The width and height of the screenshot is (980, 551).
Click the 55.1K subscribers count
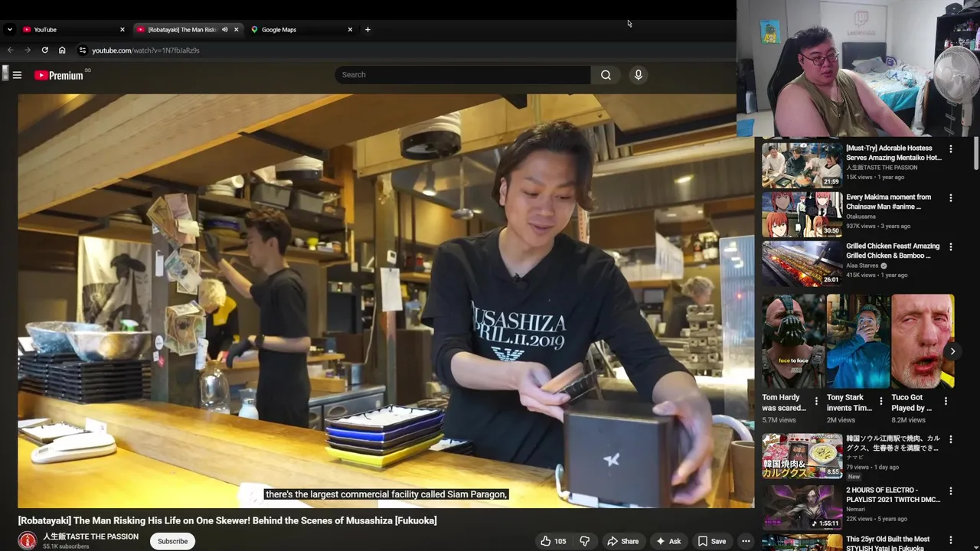coord(66,546)
